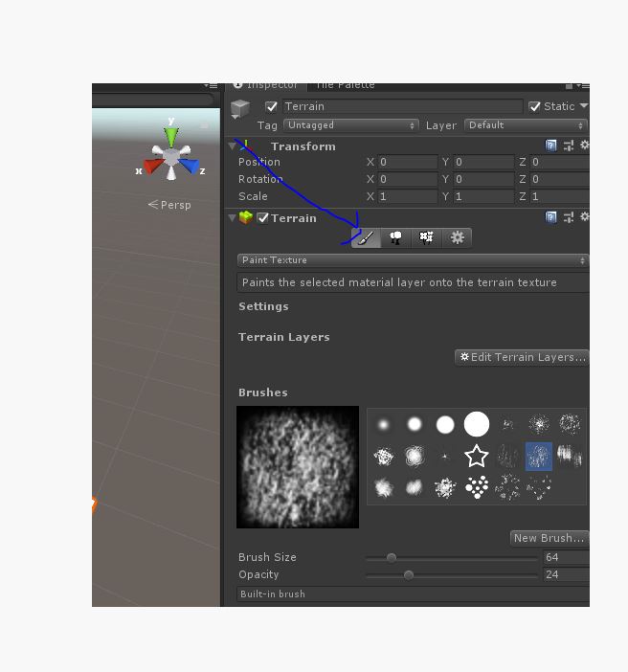The image size is (628, 672).
Task: Click the 'Rotation' property label
Action: click(x=260, y=179)
